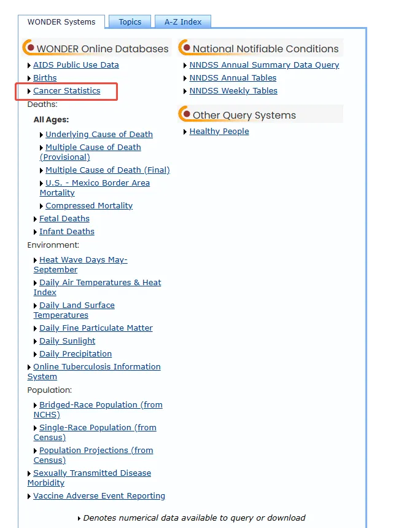The width and height of the screenshot is (420, 528).
Task: Click triangle marker beside Underlying Cause of Death
Action: point(42,135)
